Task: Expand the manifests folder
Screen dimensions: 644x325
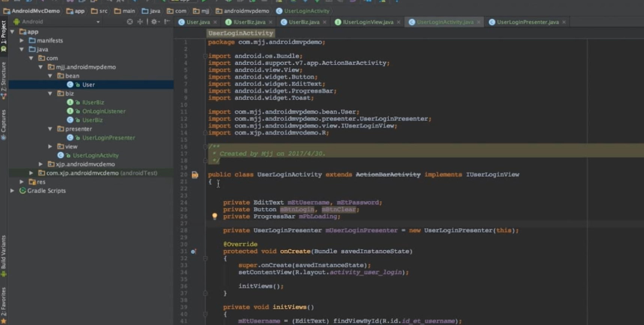Action: (22, 40)
